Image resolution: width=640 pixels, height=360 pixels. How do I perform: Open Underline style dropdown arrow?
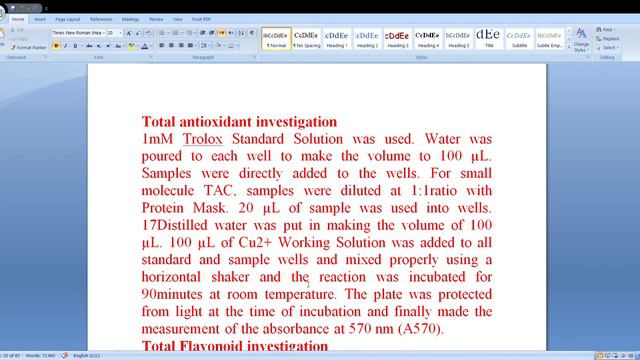[x=81, y=46]
